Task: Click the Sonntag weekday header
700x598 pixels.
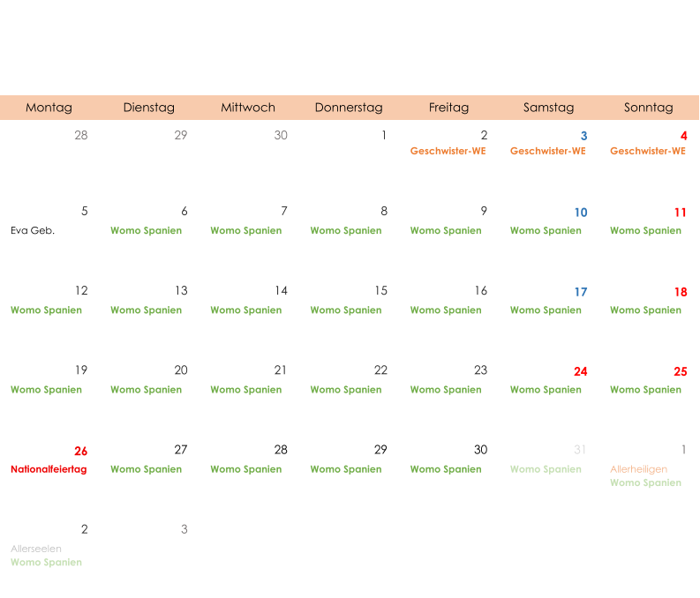Action: click(648, 108)
